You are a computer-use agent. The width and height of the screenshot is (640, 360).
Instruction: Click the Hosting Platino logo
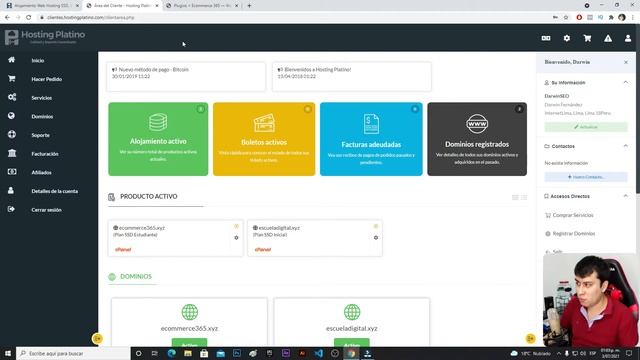45,37
